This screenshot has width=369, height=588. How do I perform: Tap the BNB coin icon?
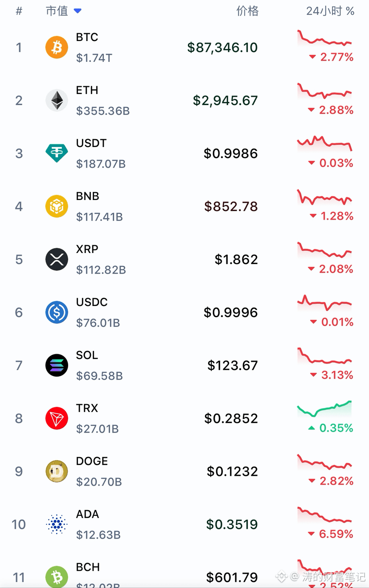pos(57,207)
